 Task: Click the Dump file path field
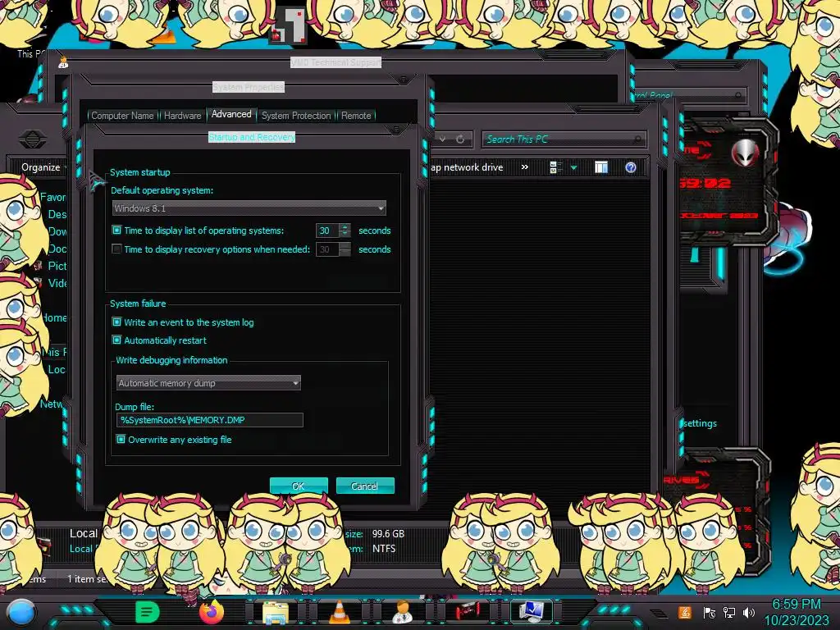coord(209,420)
